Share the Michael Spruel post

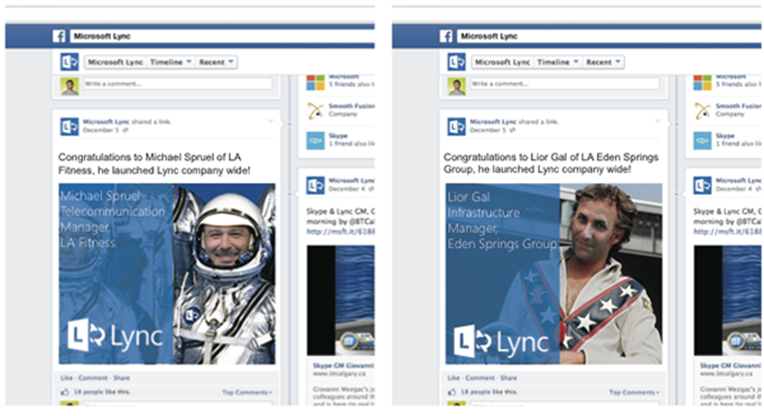[121, 378]
